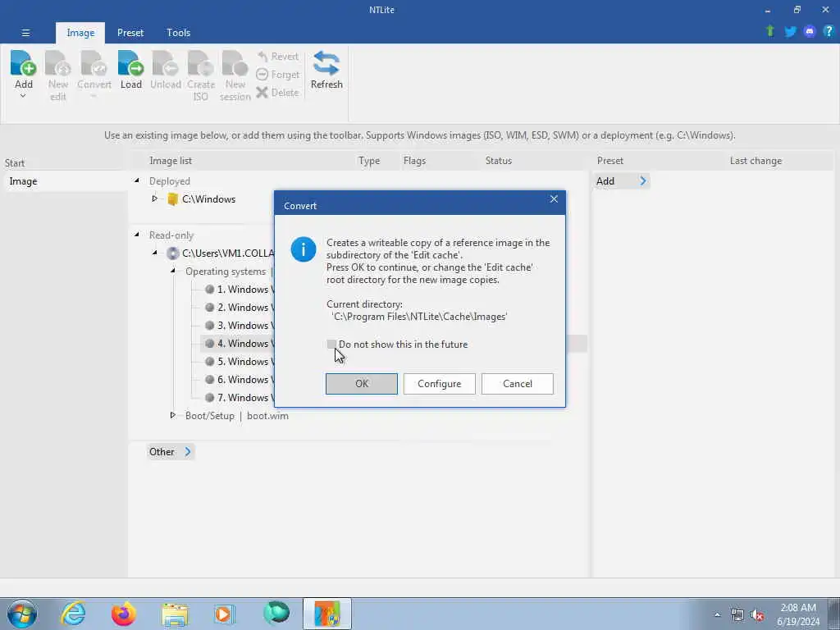Screen dimensions: 840x630
Task: Select the ISO disc icon under Read-only
Action: tap(172, 253)
